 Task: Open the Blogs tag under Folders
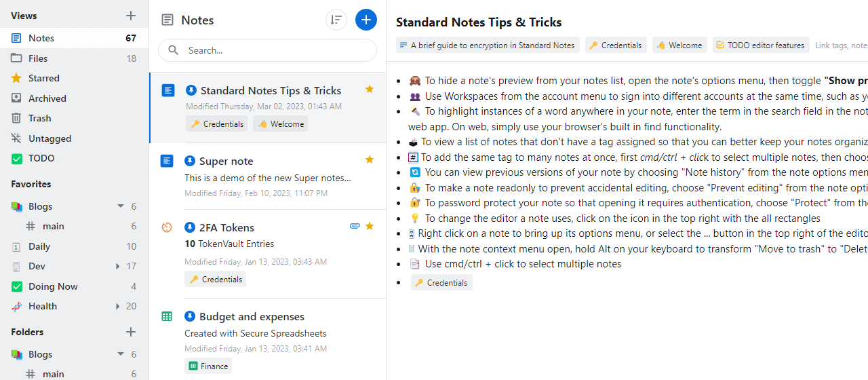[x=74, y=354]
